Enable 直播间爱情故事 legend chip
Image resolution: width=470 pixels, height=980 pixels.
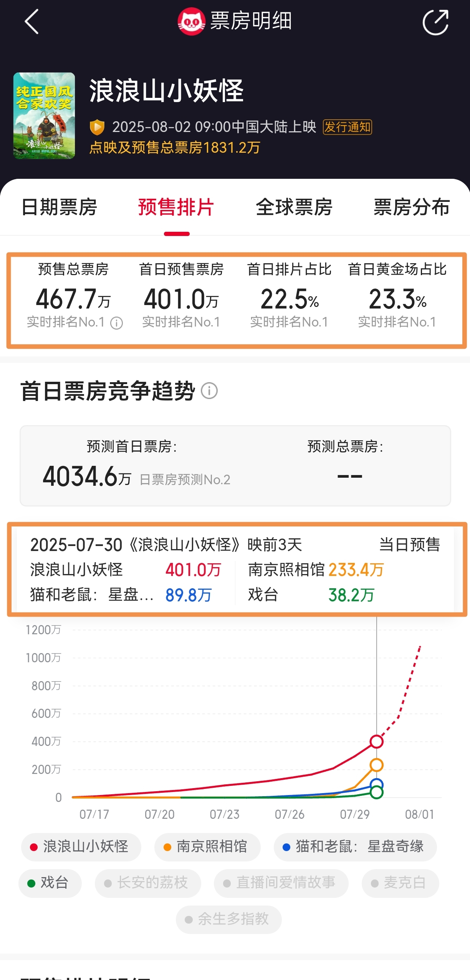tap(281, 883)
